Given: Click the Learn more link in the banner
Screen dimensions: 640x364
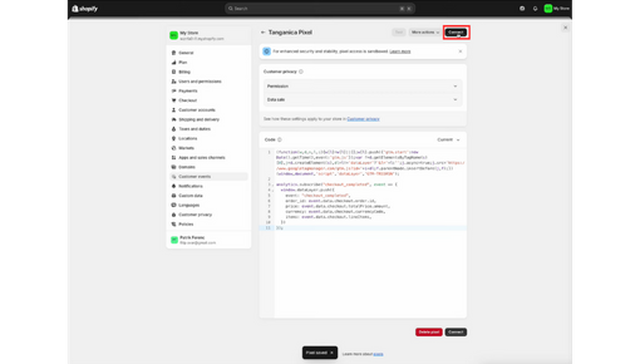Looking at the screenshot, I should pyautogui.click(x=400, y=51).
